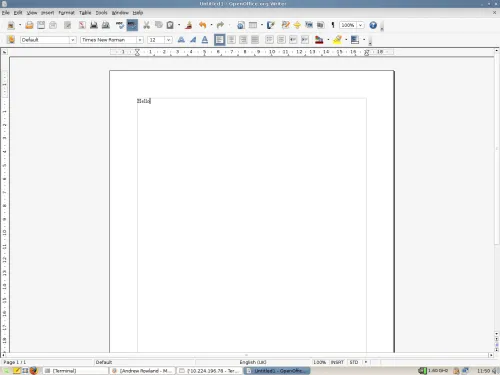Click Decrease Indent icon
500x375 pixels.
tap(293, 40)
